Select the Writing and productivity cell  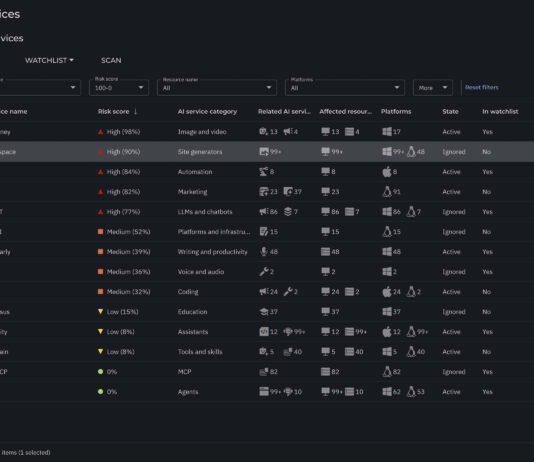(x=213, y=252)
